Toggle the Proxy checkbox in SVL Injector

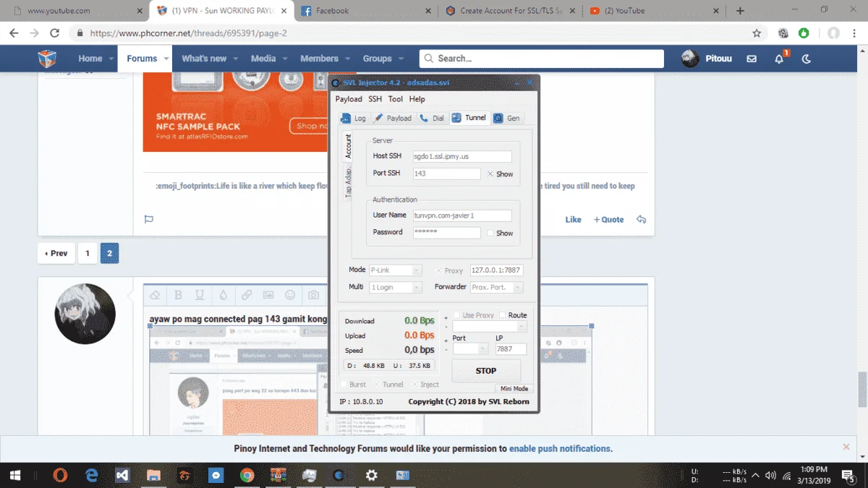point(438,270)
